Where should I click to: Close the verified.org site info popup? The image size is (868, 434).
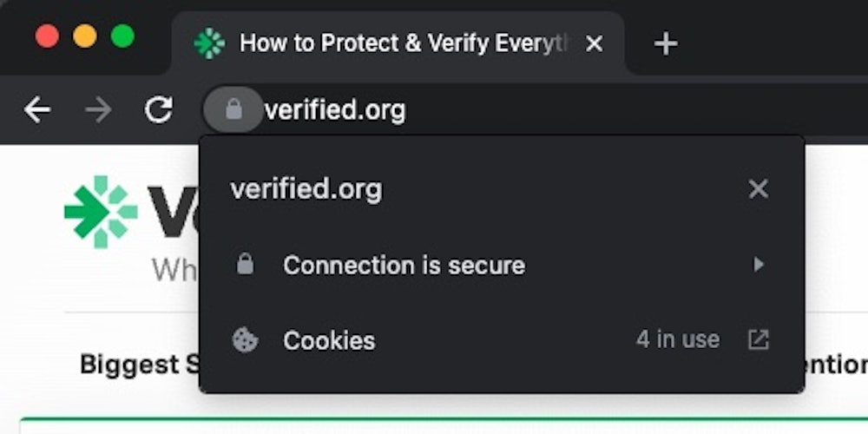[758, 189]
